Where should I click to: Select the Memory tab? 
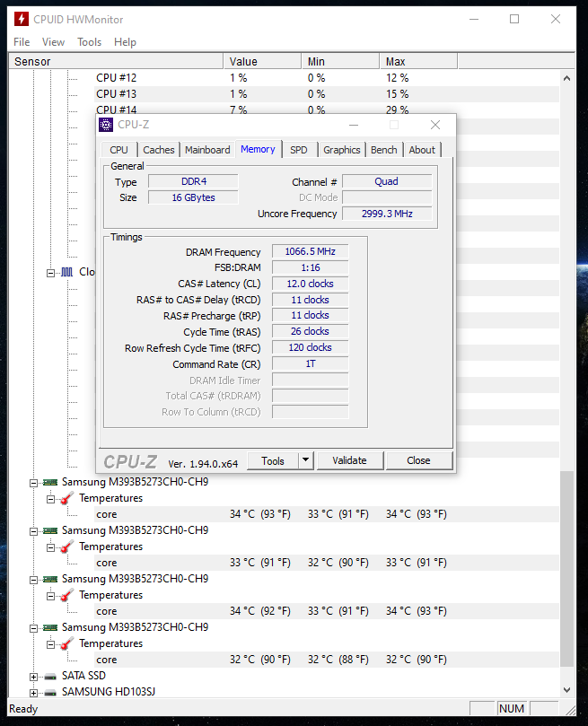[x=258, y=149]
